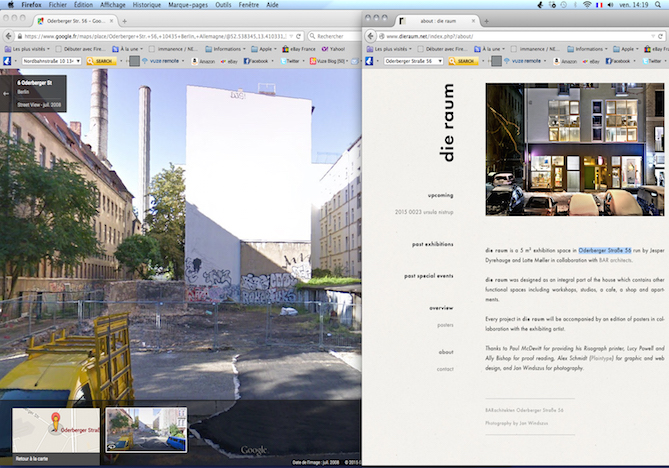669x468 pixels.
Task: Open the Fichier menu
Action: pos(58,5)
